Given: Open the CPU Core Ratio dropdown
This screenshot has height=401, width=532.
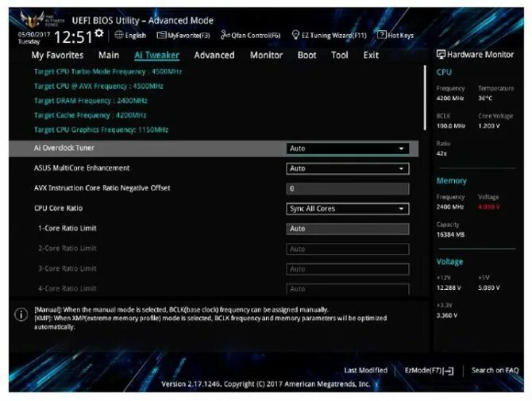Looking at the screenshot, I should click(x=348, y=209).
